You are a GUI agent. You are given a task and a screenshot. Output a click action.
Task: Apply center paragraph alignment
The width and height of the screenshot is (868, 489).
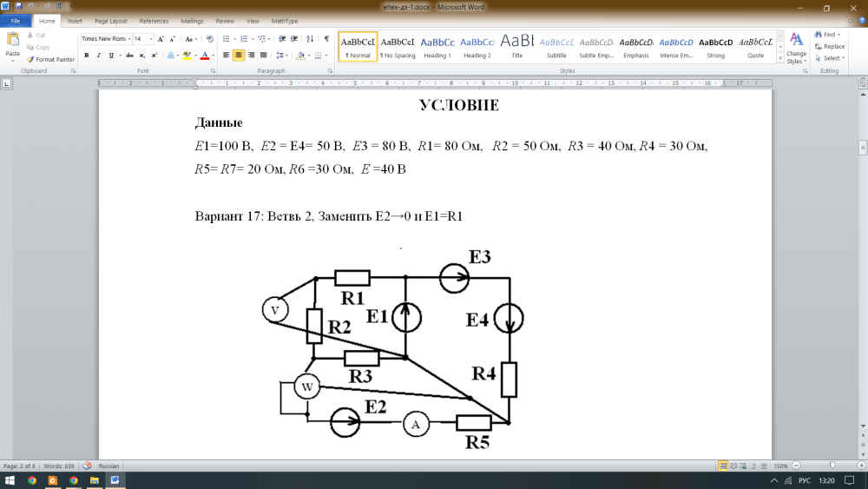point(239,55)
